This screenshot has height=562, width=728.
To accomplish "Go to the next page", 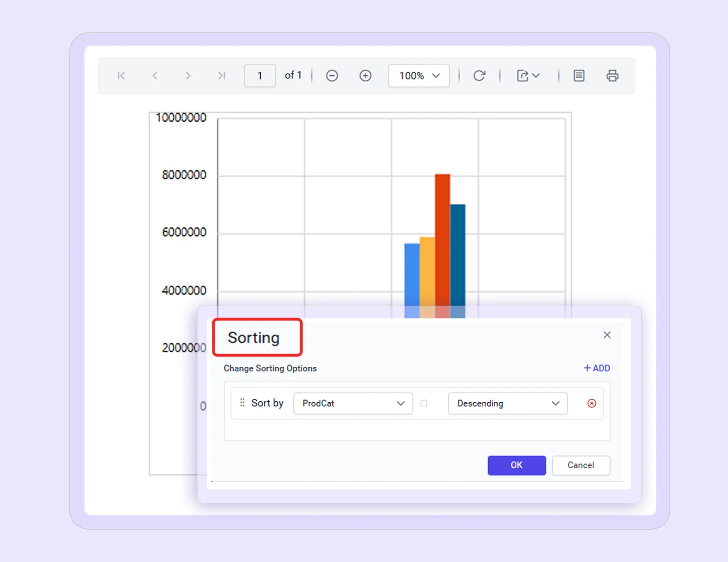I will tap(188, 75).
